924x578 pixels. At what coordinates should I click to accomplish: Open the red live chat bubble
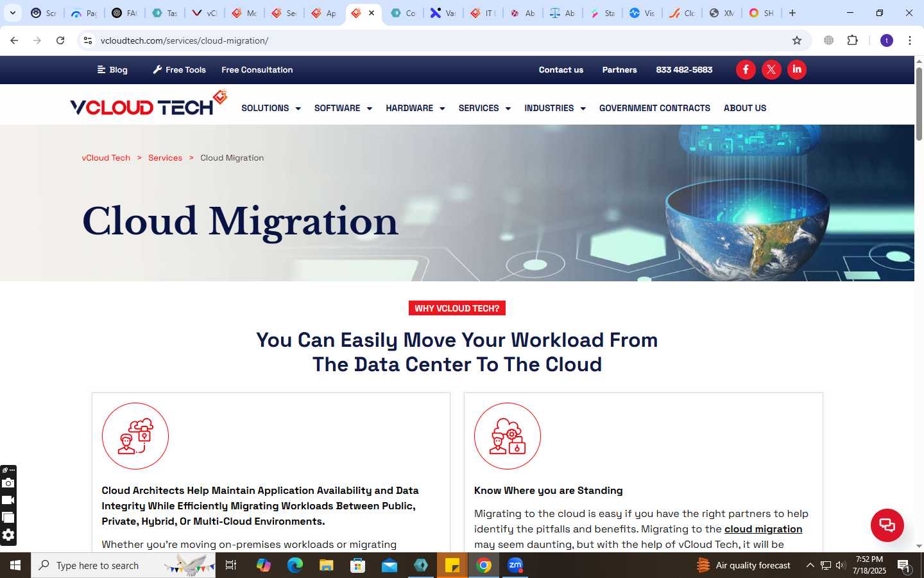[x=887, y=525]
